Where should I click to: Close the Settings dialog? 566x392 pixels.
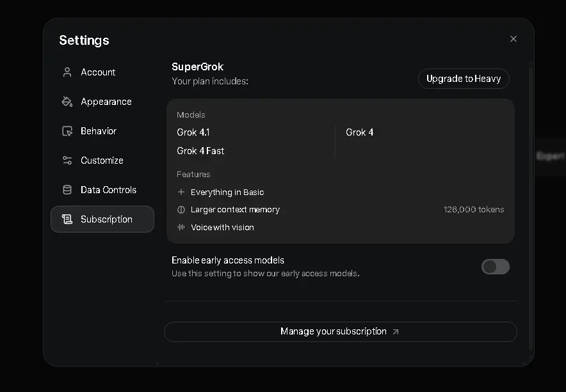[513, 39]
